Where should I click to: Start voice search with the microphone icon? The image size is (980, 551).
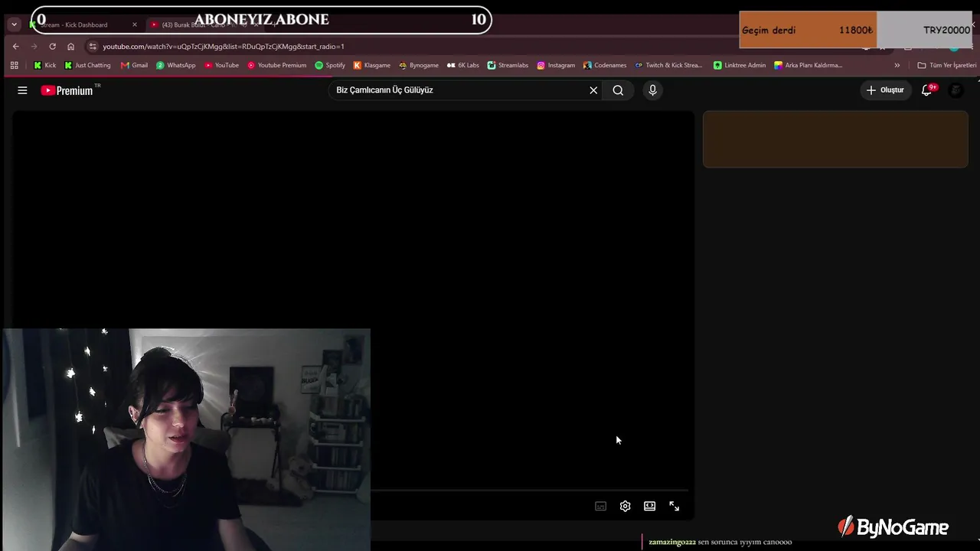652,90
